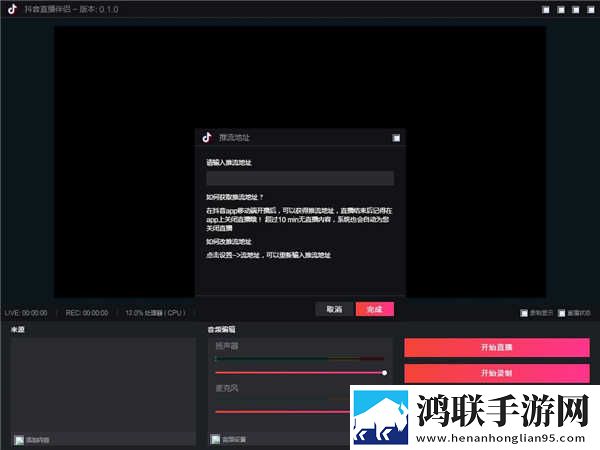Screen dimensions: 600x450
Task: Click the add source icon under 来源 panel
Action: tap(19, 440)
